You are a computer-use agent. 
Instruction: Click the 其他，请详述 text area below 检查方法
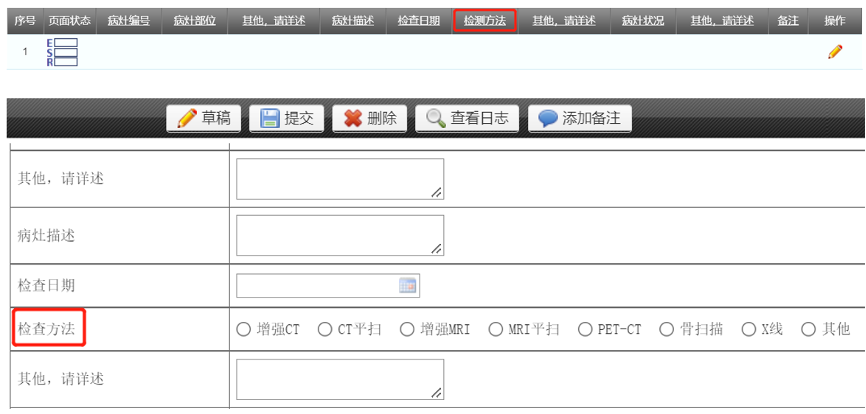(340, 379)
